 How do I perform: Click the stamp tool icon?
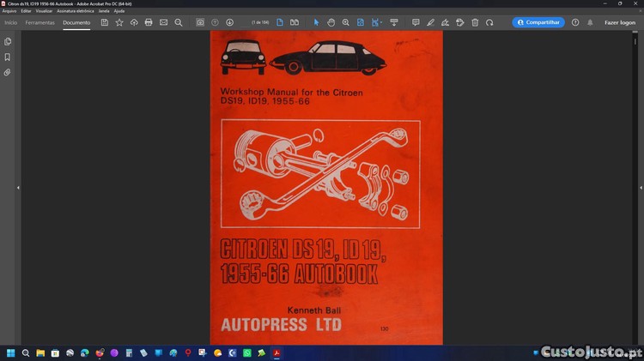point(460,22)
